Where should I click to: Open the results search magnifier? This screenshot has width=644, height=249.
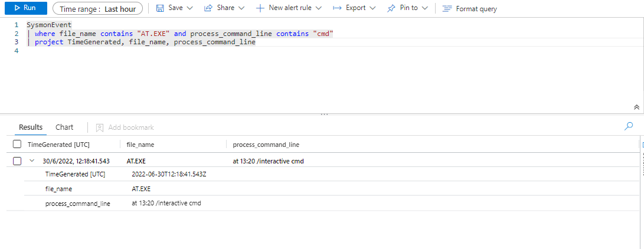tap(629, 126)
